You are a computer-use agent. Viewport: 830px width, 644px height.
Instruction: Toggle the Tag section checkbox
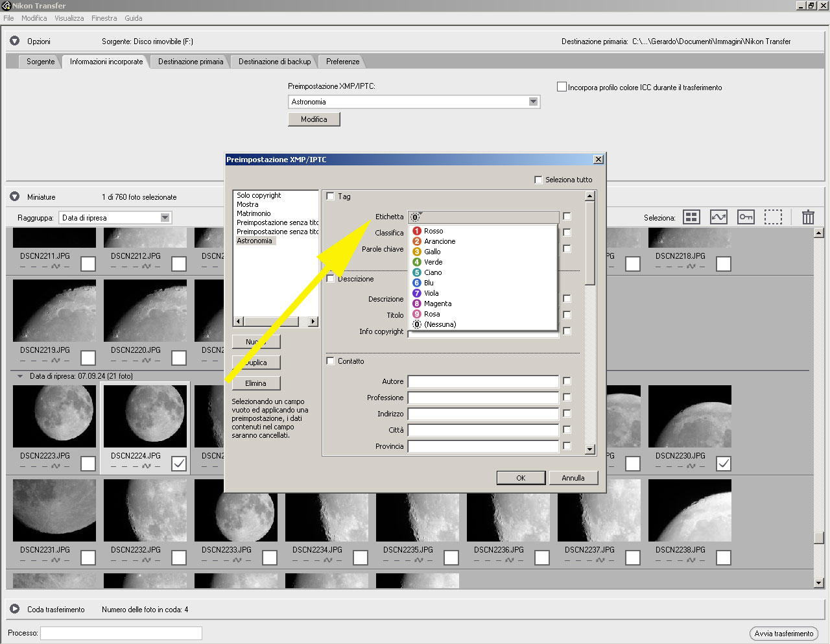pyautogui.click(x=331, y=196)
